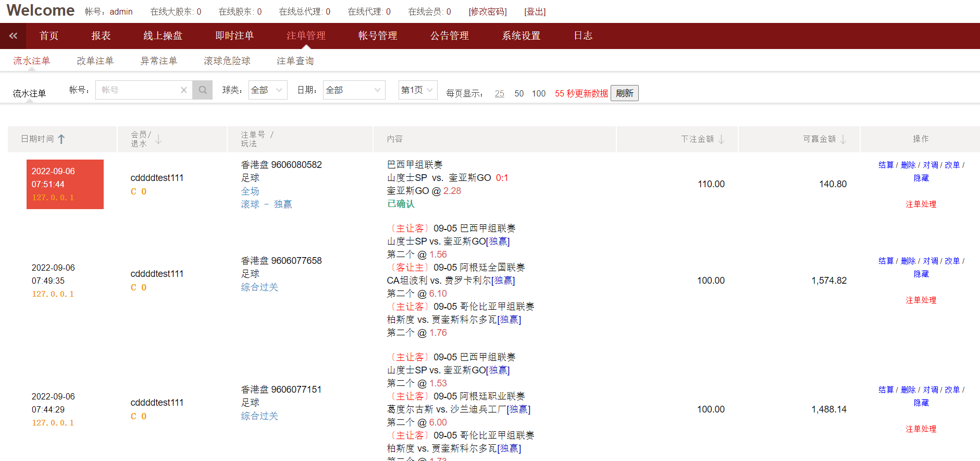Clear the 帐号 search field with X icon
980x461 pixels.
(x=183, y=90)
